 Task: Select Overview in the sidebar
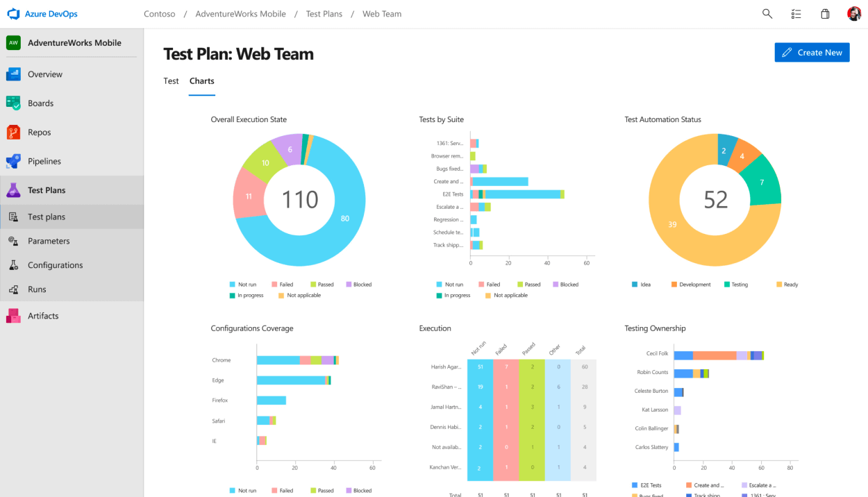[44, 74]
